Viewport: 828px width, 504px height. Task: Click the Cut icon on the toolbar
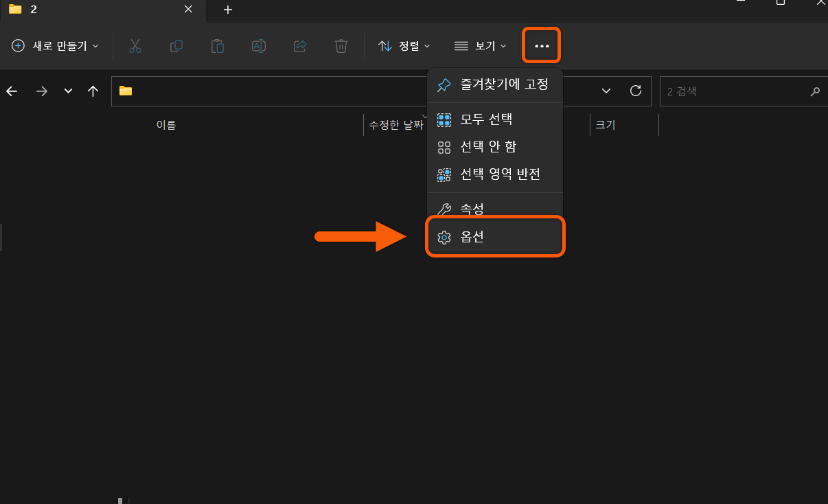tap(135, 45)
